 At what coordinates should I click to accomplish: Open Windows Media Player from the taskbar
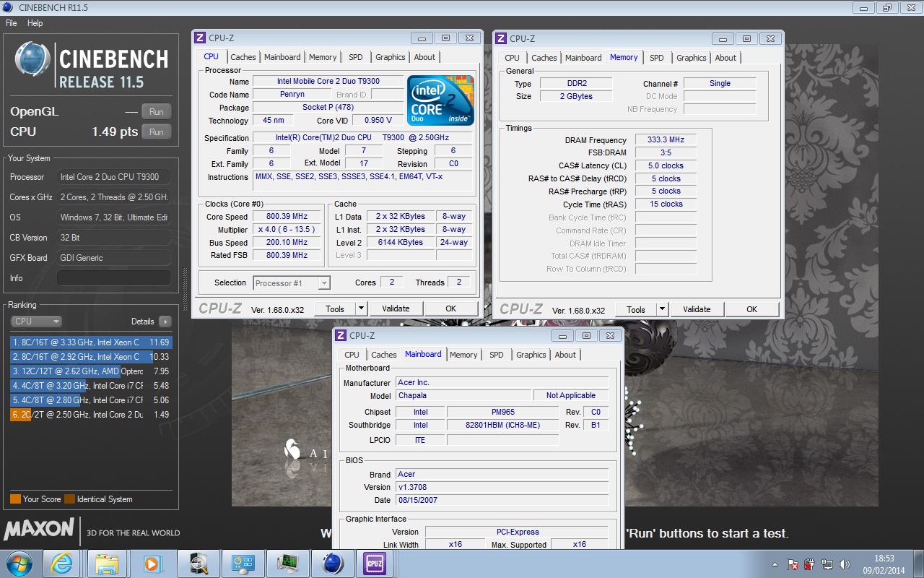(151, 563)
